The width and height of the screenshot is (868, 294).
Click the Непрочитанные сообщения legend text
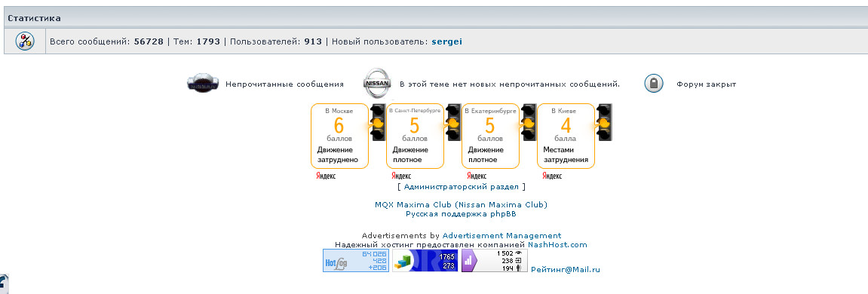click(x=284, y=84)
